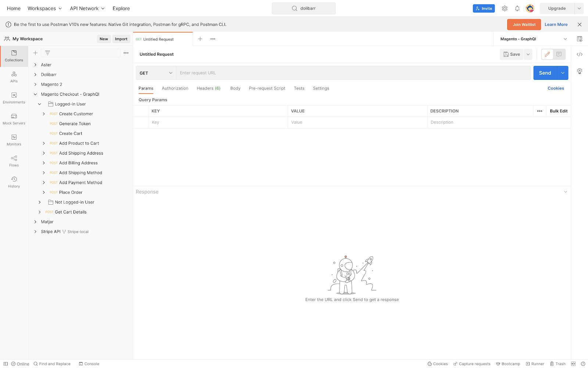Open environment quick look icon

580,39
